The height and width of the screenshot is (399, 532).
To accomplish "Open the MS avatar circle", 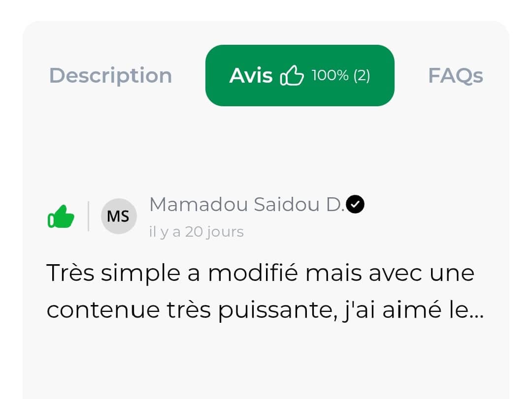I will coord(118,216).
